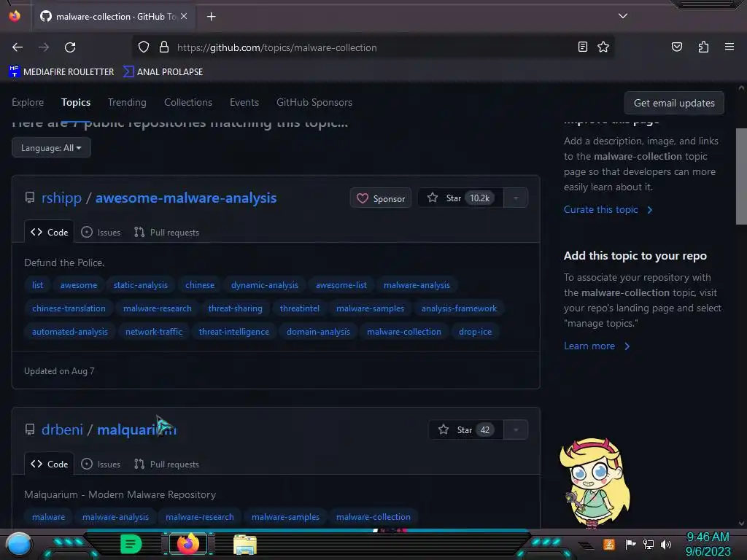Open Issues of malquarium repository

[101, 464]
